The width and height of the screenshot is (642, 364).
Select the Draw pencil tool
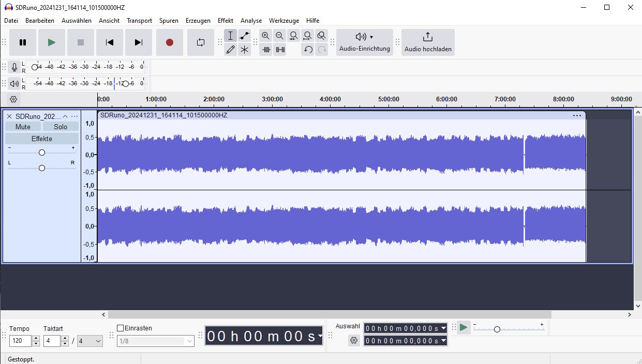[231, 50]
